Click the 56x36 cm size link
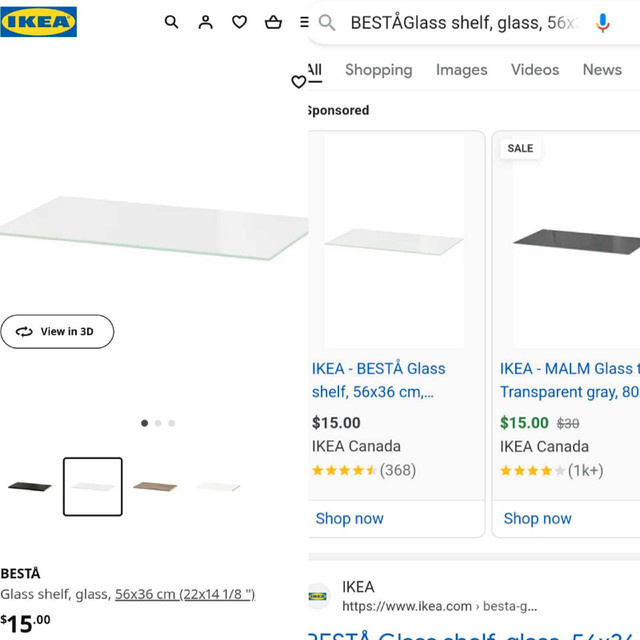Screen dimensions: 640x640 point(184,594)
